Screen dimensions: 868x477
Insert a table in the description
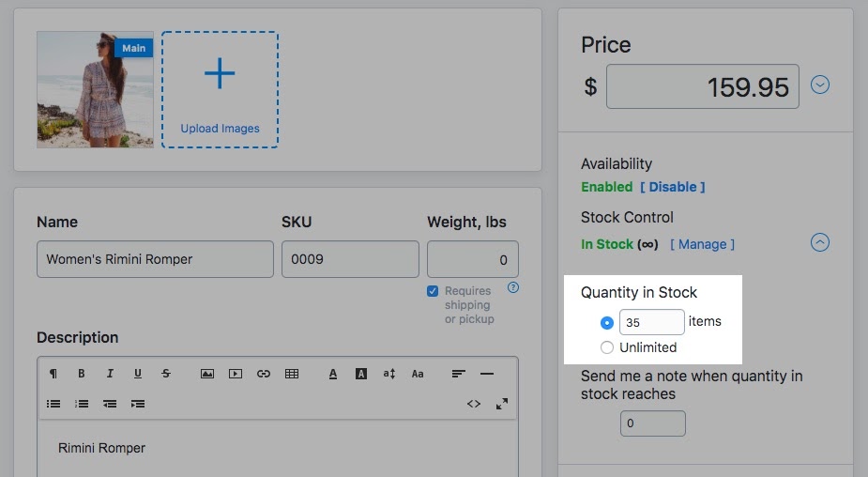point(292,374)
